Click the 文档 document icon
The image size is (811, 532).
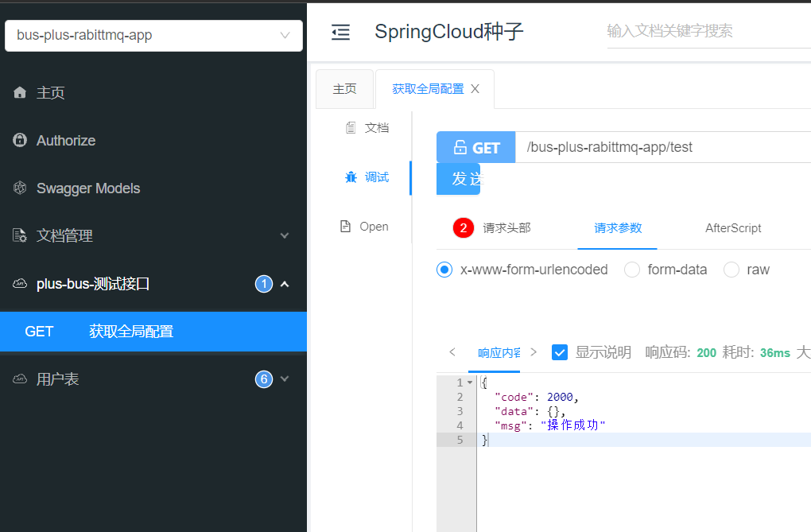pos(351,128)
